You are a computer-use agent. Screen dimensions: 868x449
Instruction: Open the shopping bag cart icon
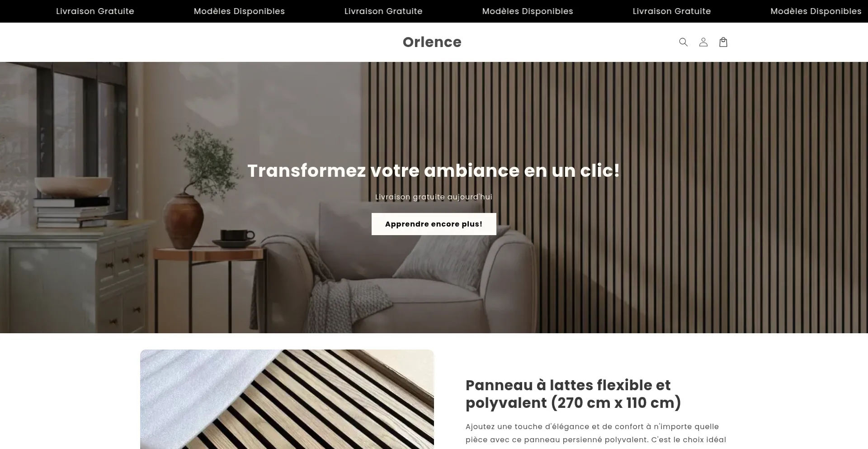pos(723,42)
